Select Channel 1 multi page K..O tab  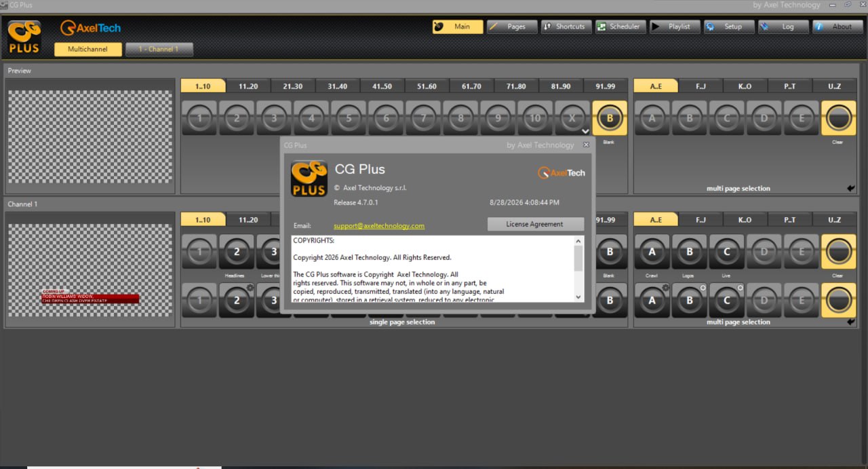[x=745, y=220]
